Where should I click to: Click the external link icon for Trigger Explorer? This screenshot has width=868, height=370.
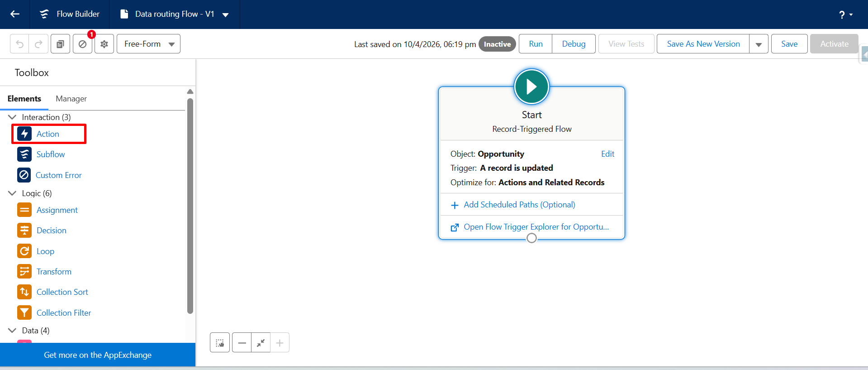tap(455, 227)
